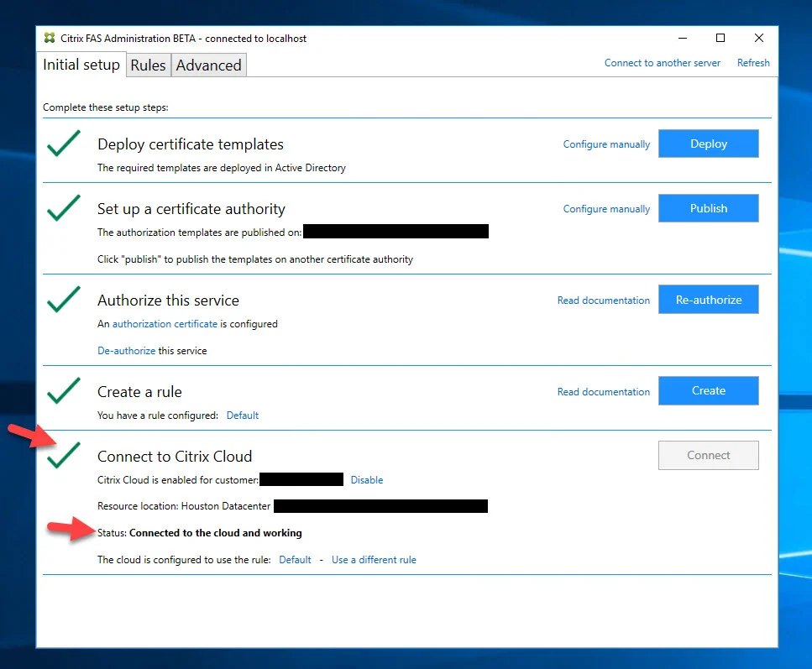The width and height of the screenshot is (812, 669).
Task: Click the checkmark next to Create a rule
Action: (64, 391)
